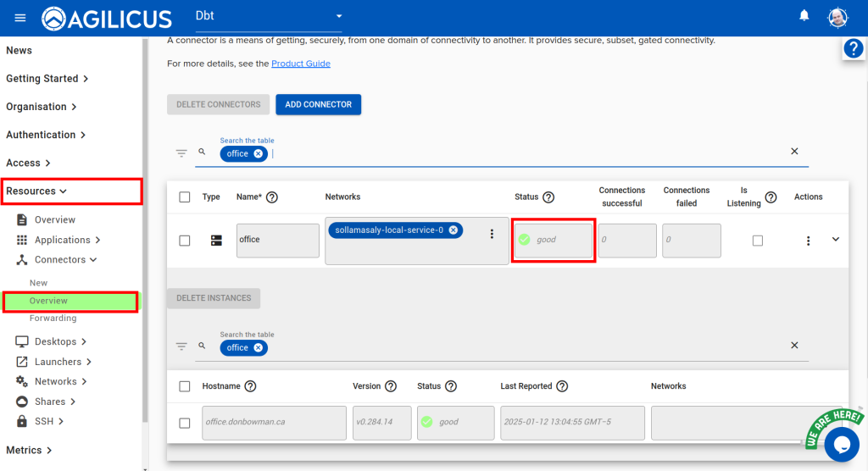
Task: Toggle the Is Listening checkbox
Action: pos(758,241)
